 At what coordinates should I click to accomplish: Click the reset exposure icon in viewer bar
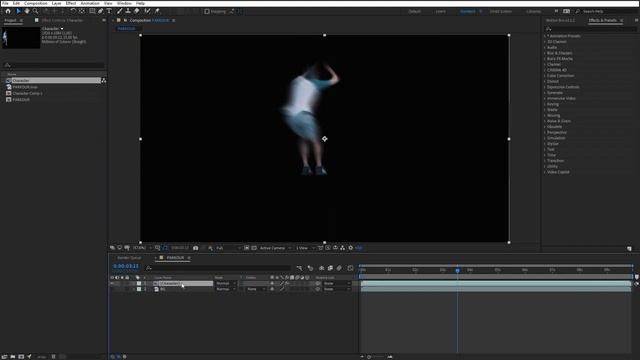pyautogui.click(x=351, y=248)
